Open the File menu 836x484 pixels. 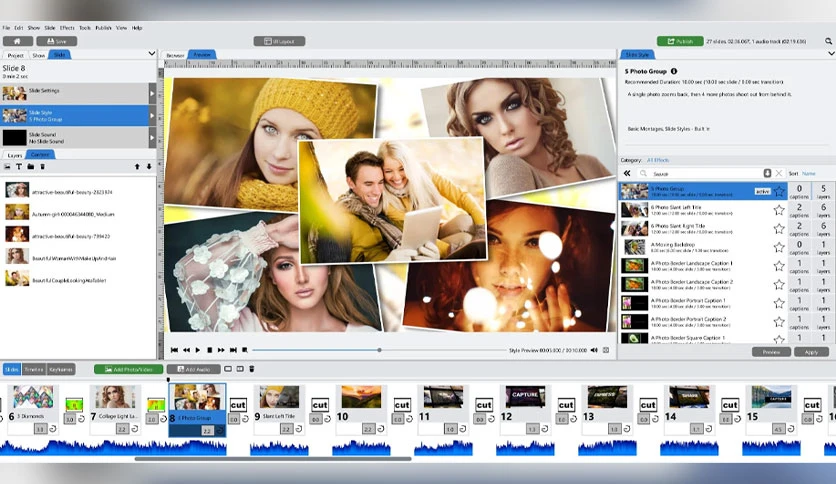[6, 28]
